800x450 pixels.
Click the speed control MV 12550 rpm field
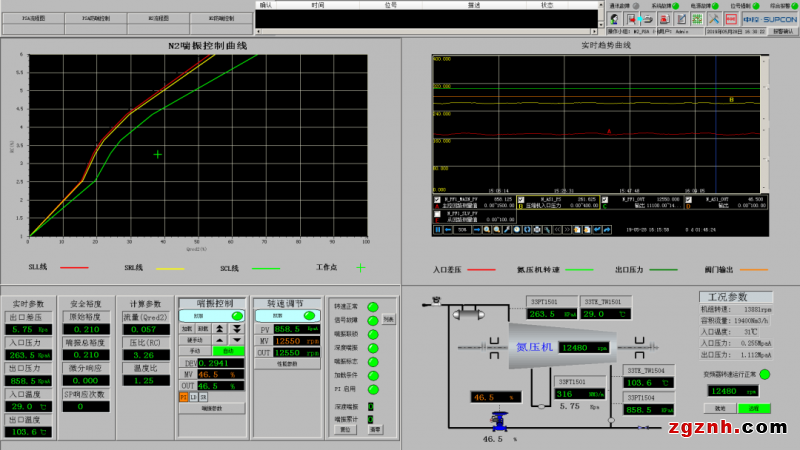[296, 341]
